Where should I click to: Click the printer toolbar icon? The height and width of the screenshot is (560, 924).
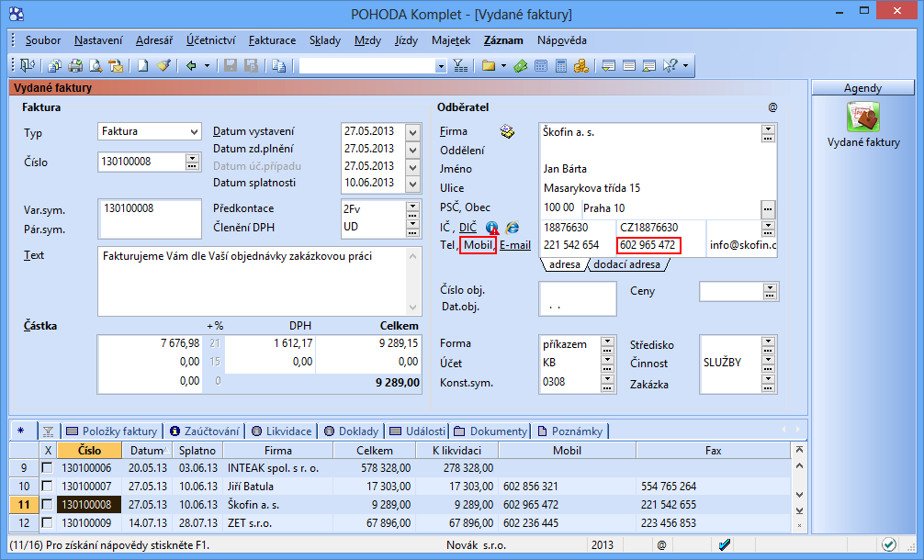point(75,65)
